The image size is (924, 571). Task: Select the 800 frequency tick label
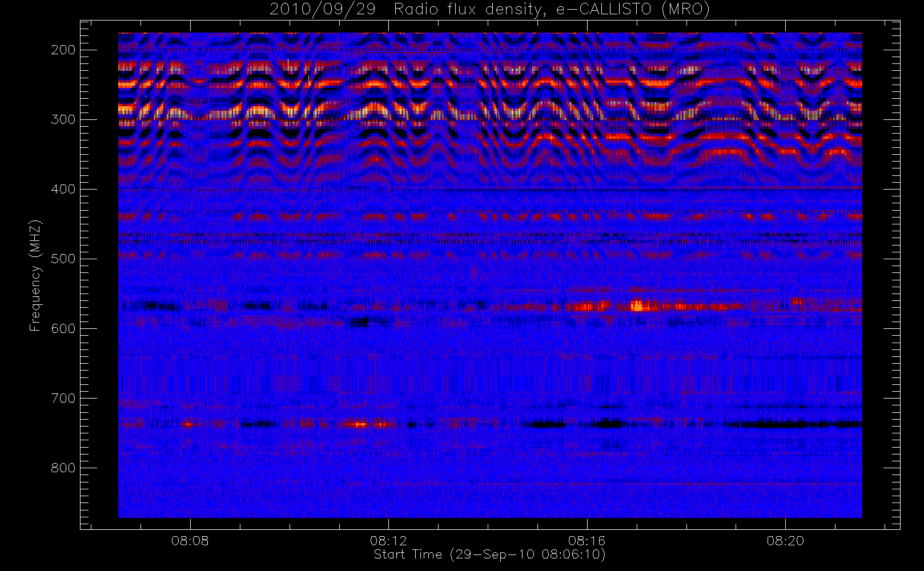(63, 468)
